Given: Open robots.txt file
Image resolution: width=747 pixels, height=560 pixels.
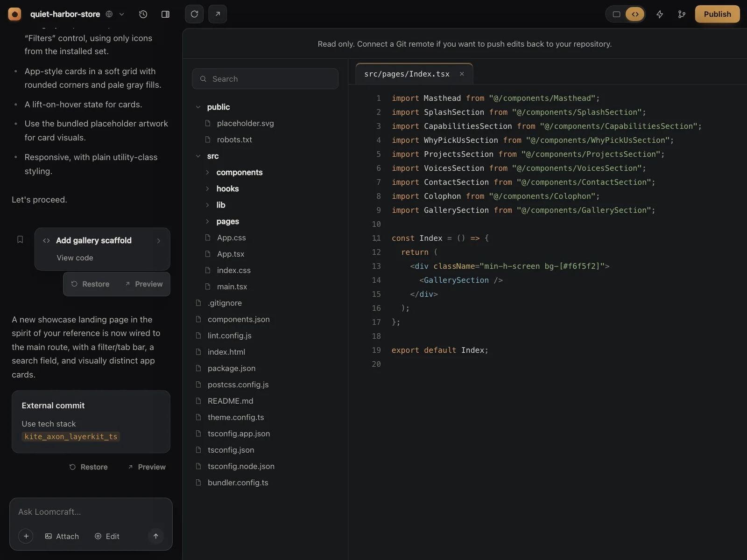Looking at the screenshot, I should coord(234,140).
